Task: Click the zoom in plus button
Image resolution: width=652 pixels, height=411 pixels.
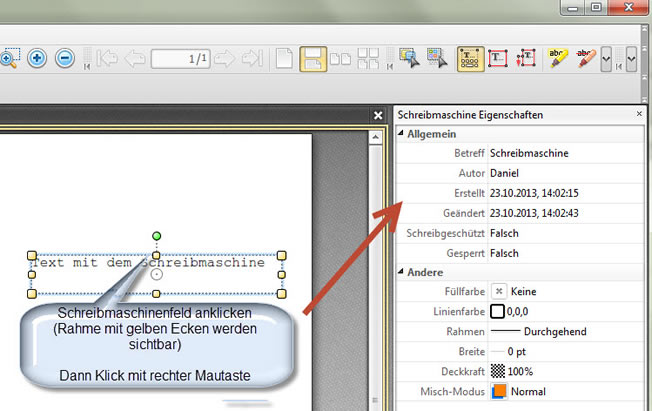Action: click(x=37, y=58)
